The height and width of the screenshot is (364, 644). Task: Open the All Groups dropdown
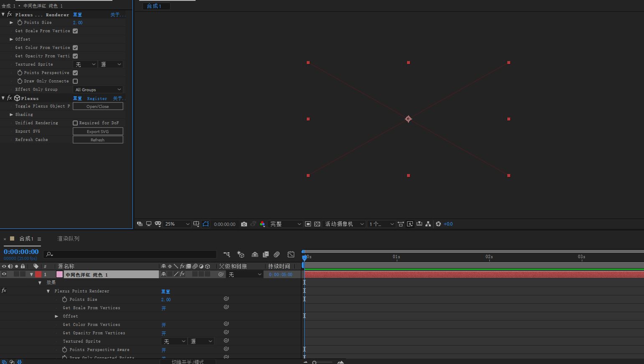click(98, 90)
